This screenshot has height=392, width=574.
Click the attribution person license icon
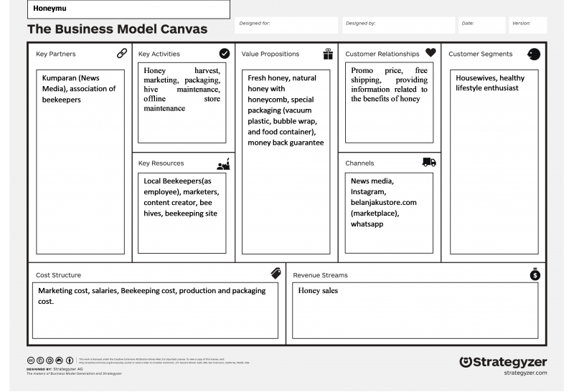pyautogui.click(x=69, y=360)
